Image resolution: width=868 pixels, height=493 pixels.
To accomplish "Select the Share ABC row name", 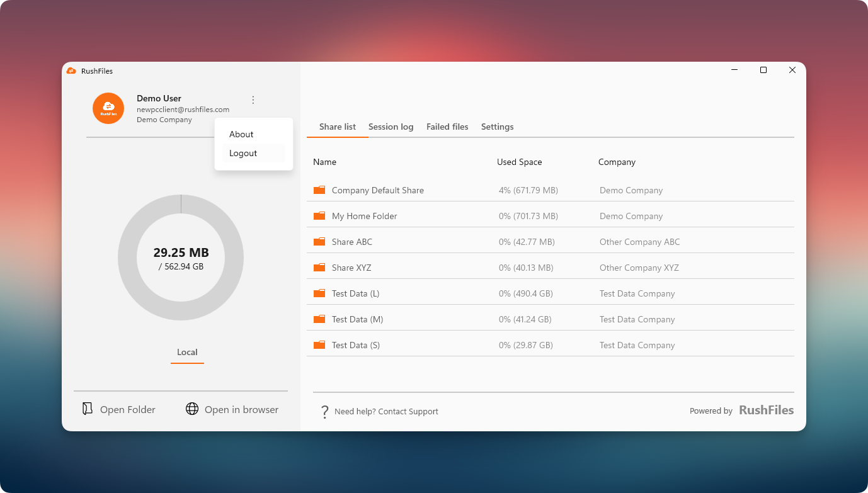I will point(352,242).
